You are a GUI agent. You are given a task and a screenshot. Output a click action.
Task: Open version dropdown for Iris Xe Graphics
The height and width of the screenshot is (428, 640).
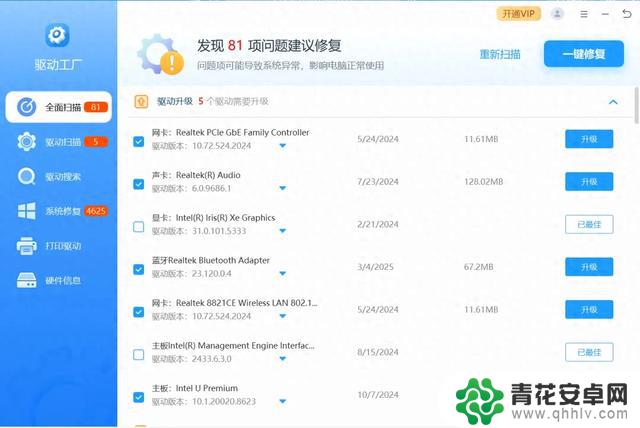tap(282, 231)
